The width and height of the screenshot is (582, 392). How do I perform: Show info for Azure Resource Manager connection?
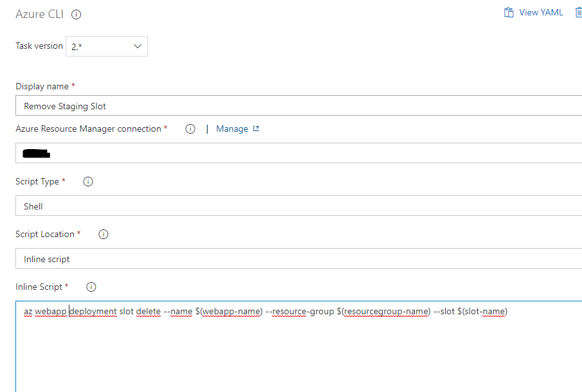tap(190, 129)
